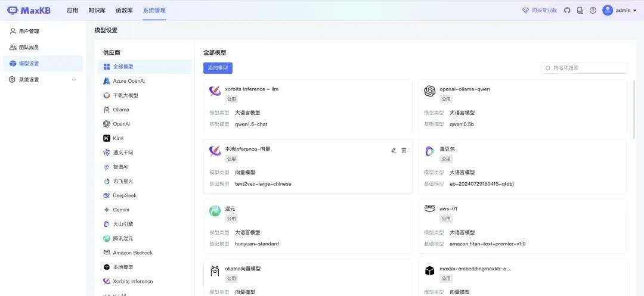Select the Kimi provider
The width and height of the screenshot is (644, 296).
click(x=144, y=138)
